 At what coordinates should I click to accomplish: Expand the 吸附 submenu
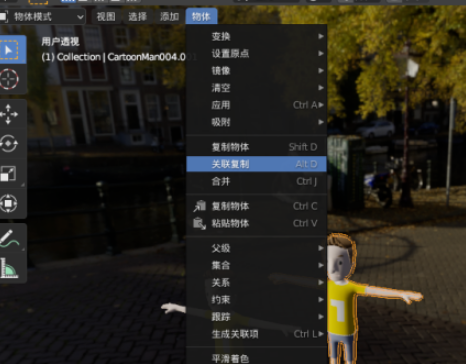point(256,122)
